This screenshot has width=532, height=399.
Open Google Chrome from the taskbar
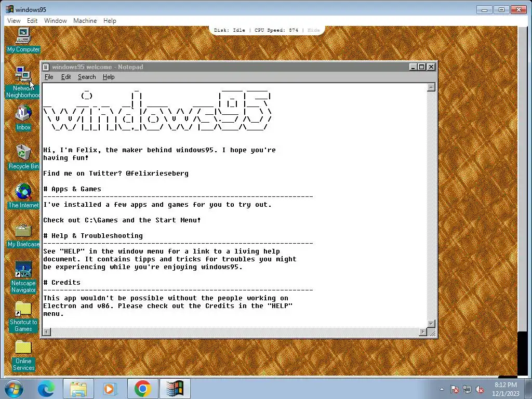coord(142,389)
